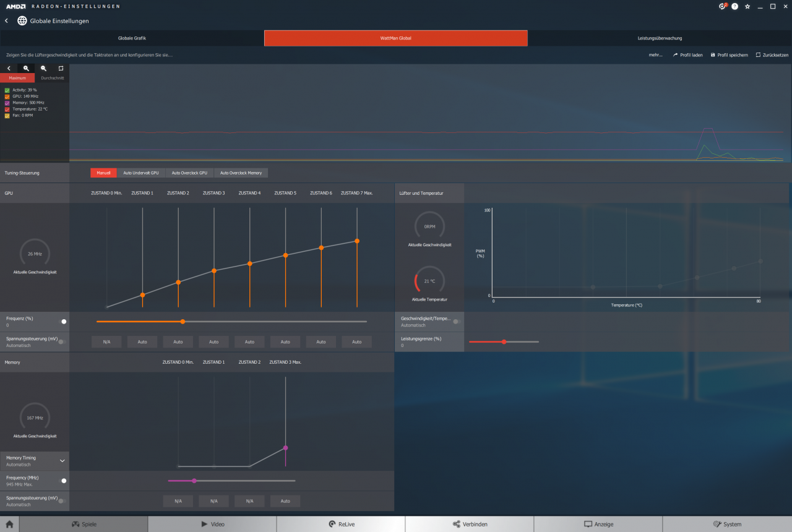
Task: Click the temperature gauge showing 21 °C
Action: [429, 281]
